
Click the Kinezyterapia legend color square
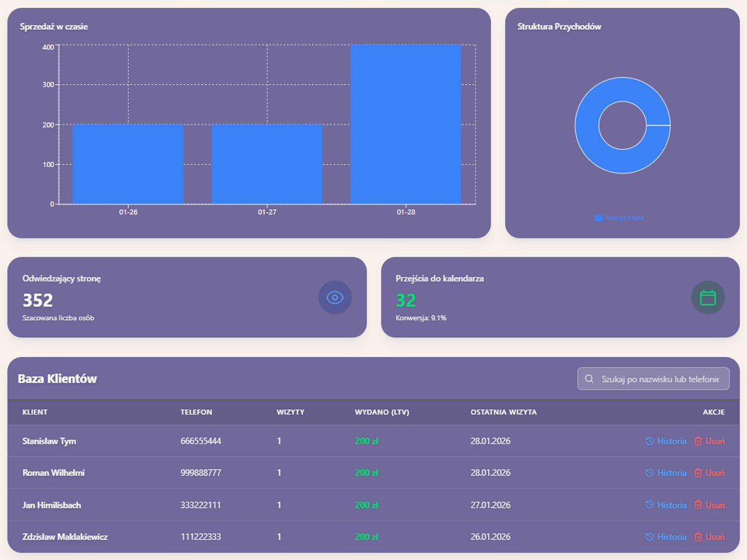pos(599,218)
